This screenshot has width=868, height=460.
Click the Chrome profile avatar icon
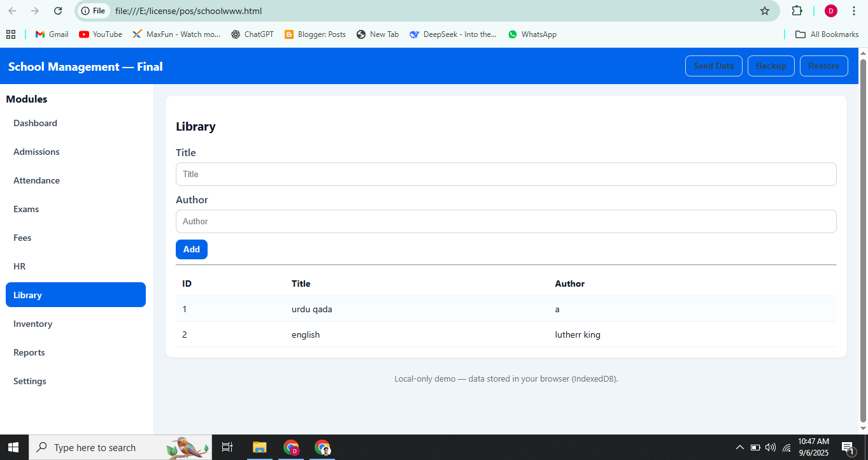(x=830, y=11)
